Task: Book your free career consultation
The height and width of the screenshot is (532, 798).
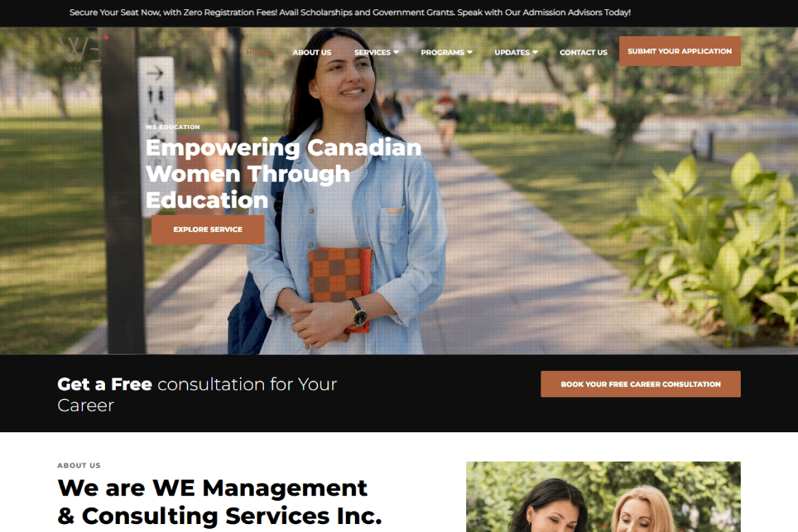Action: [x=640, y=384]
